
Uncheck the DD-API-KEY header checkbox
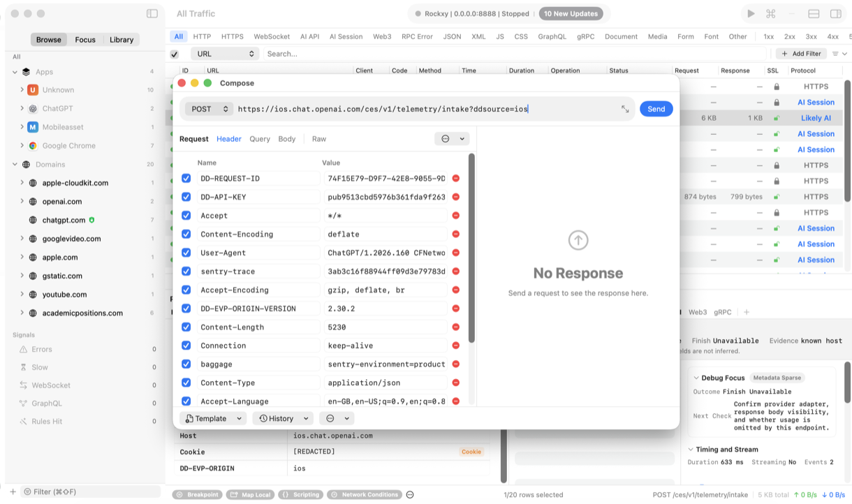point(186,197)
